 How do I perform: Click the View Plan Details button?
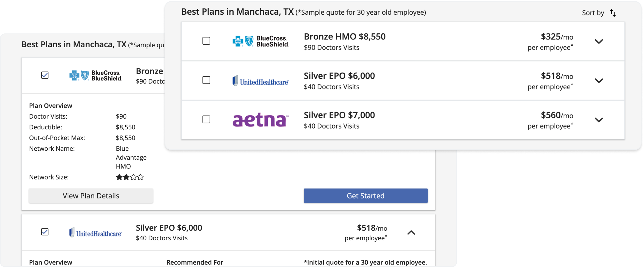click(91, 196)
